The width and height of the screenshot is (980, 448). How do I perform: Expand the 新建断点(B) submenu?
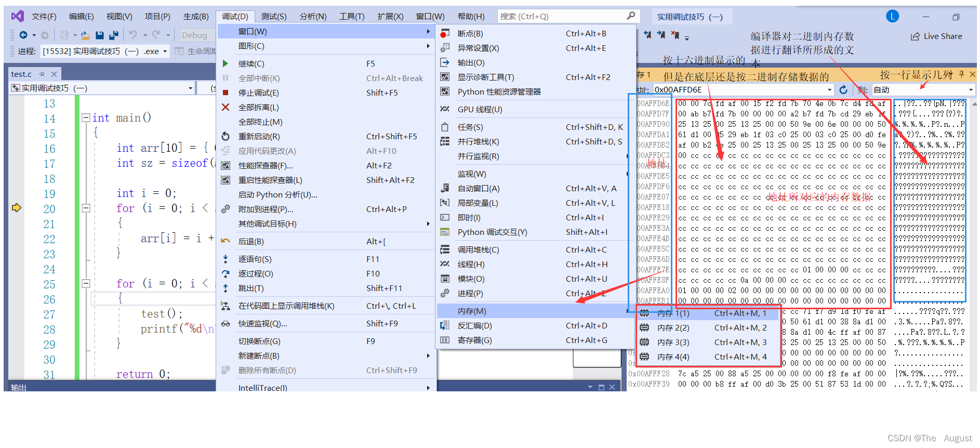(326, 355)
